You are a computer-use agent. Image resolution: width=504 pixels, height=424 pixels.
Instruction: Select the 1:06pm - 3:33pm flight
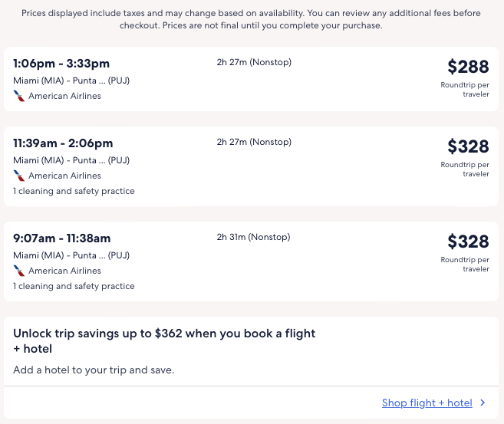click(61, 64)
